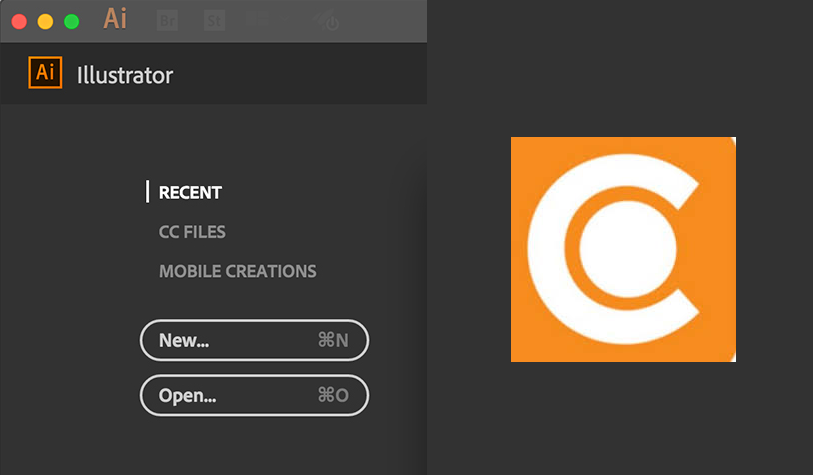Image resolution: width=813 pixels, height=475 pixels.
Task: Click the Illustrator title text
Action: click(125, 75)
